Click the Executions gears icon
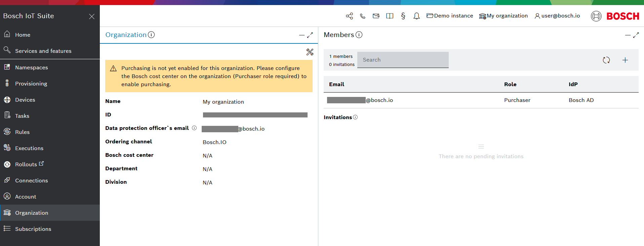The image size is (644, 246). click(7, 147)
